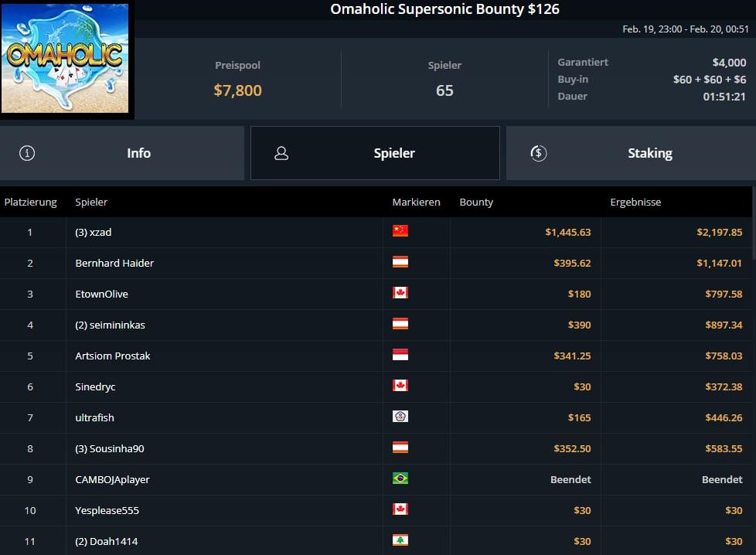Click the dollar coin Staking icon

[539, 153]
